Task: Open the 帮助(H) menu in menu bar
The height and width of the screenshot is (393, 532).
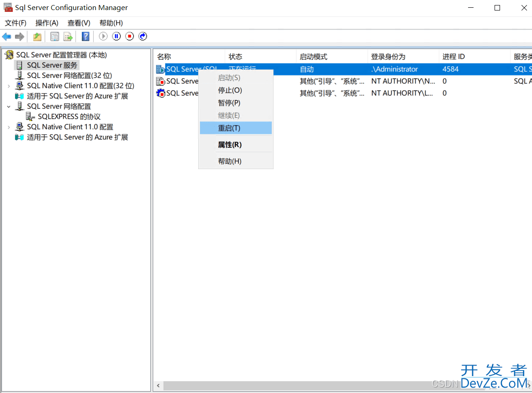Action: click(x=111, y=23)
